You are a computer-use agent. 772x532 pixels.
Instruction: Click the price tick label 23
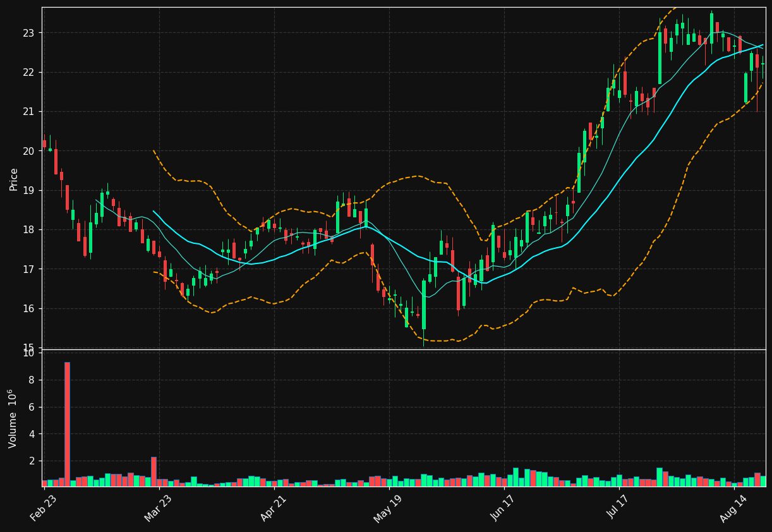point(30,33)
